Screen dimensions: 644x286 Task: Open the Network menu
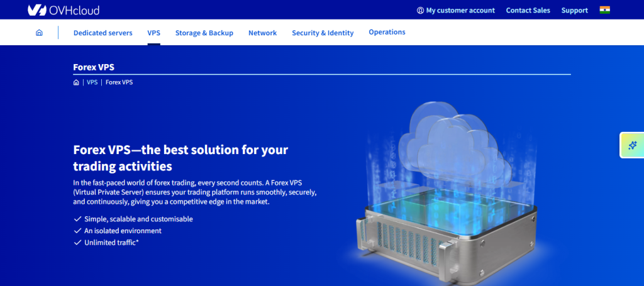(262, 33)
